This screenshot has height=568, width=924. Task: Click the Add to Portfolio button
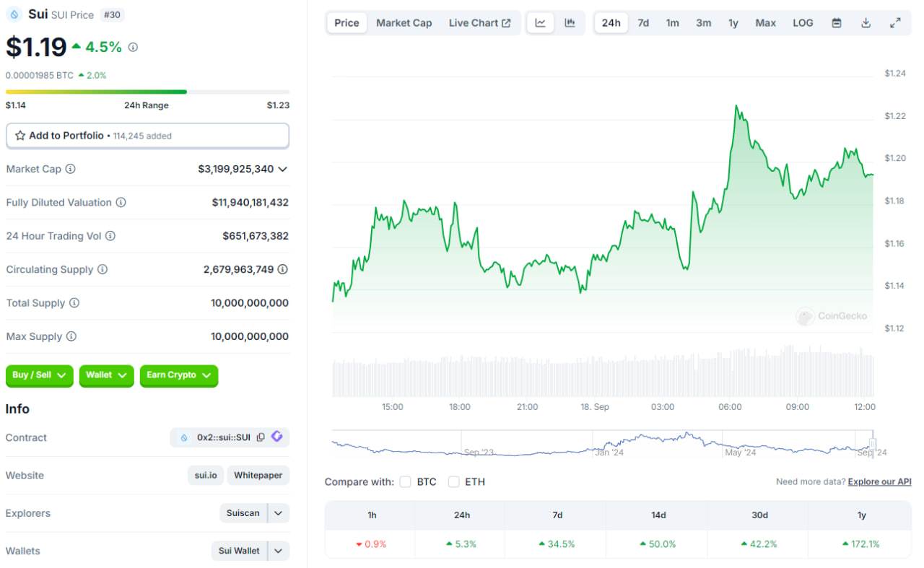(x=147, y=136)
